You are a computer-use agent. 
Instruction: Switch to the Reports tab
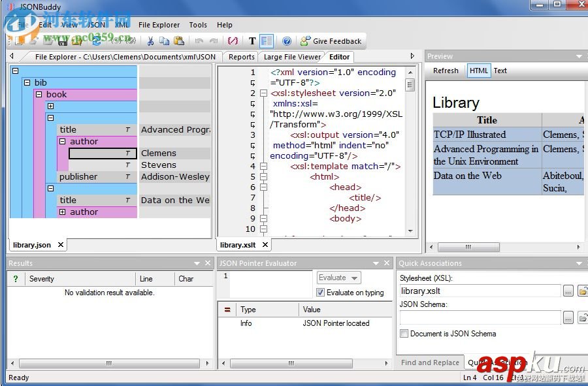242,57
